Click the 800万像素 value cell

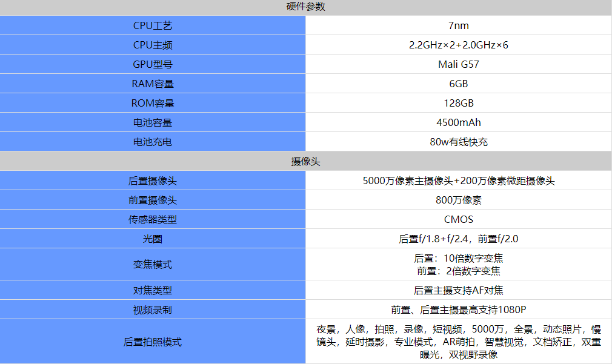pos(458,200)
